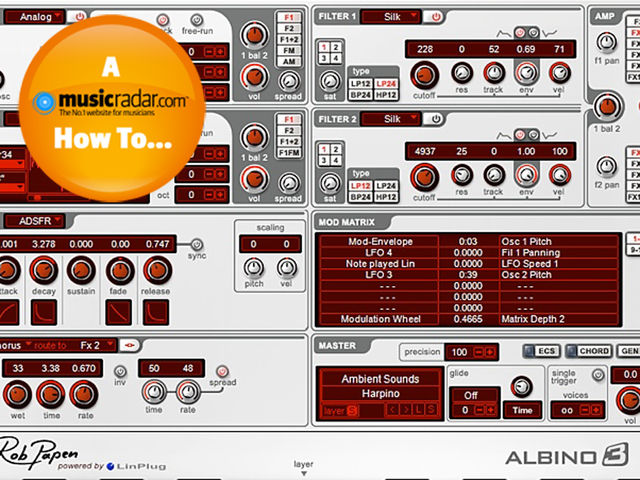Screen dimensions: 640x480
Task: Click Filter 1 vel knob
Action: pyautogui.click(x=559, y=73)
